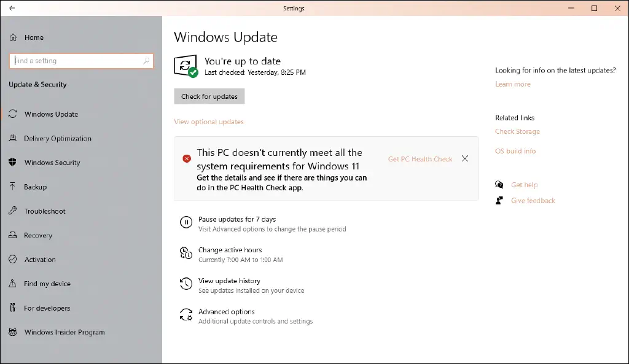Click the up-to-date status icon with green check

pos(186,66)
